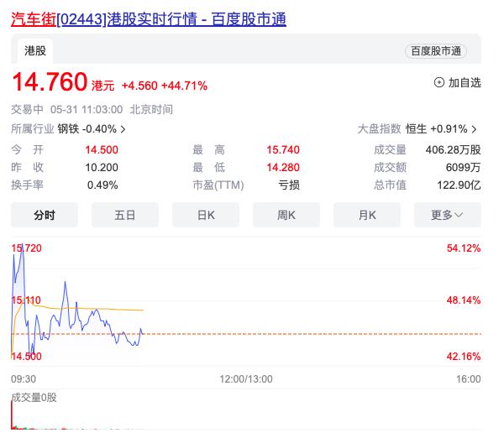
Task: Expand the 钢铁 industry chevron arrow
Action: click(123, 129)
